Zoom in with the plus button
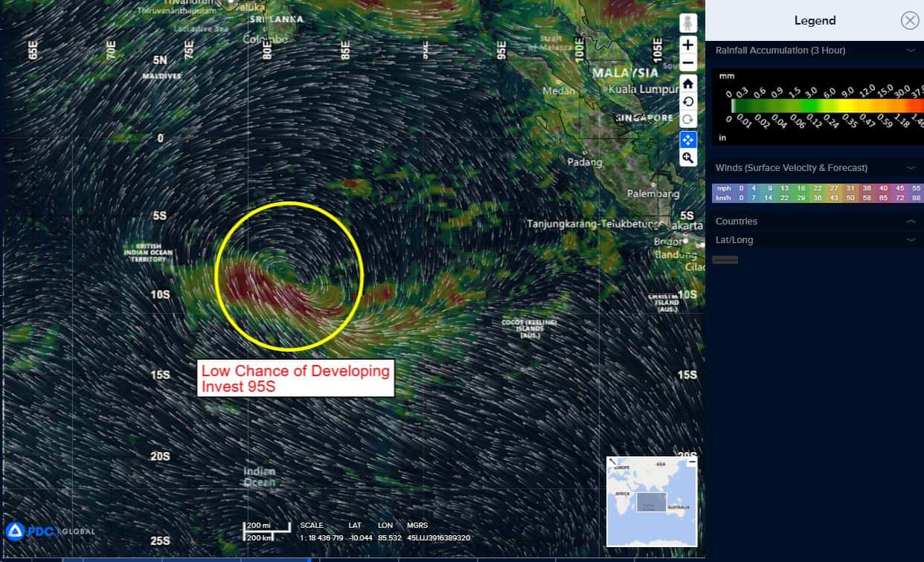 (x=687, y=45)
